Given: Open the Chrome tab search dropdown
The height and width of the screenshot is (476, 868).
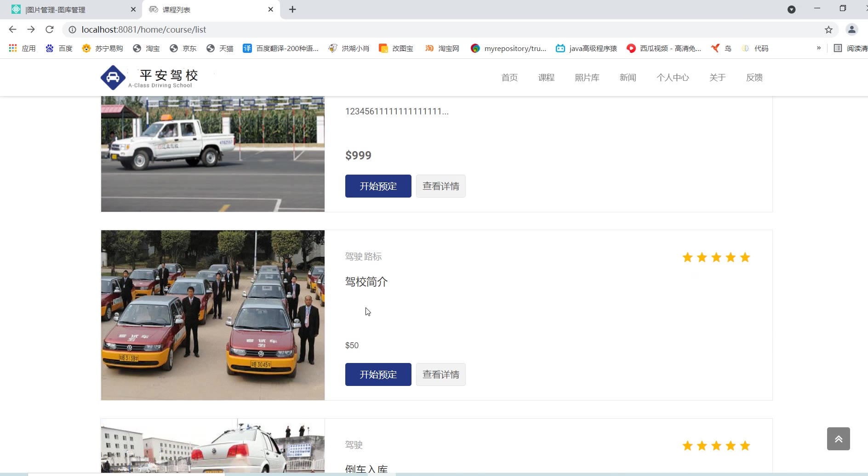Looking at the screenshot, I should pos(791,9).
